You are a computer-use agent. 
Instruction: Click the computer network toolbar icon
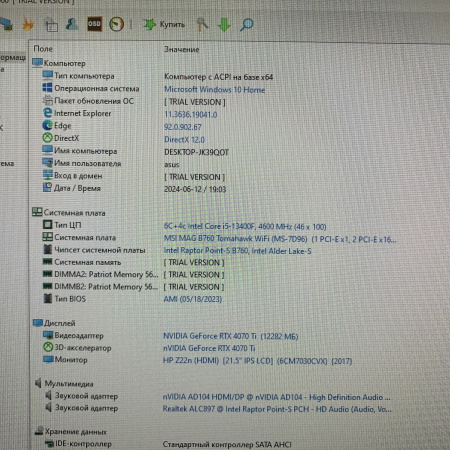coord(6,24)
